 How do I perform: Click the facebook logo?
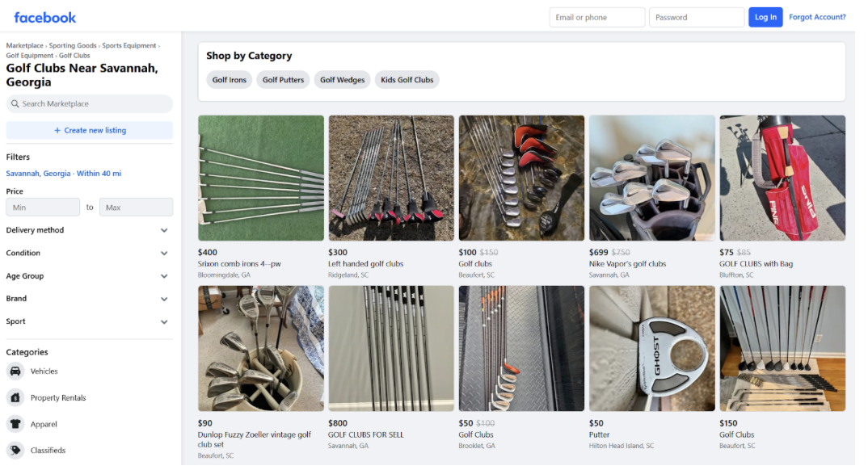point(44,17)
